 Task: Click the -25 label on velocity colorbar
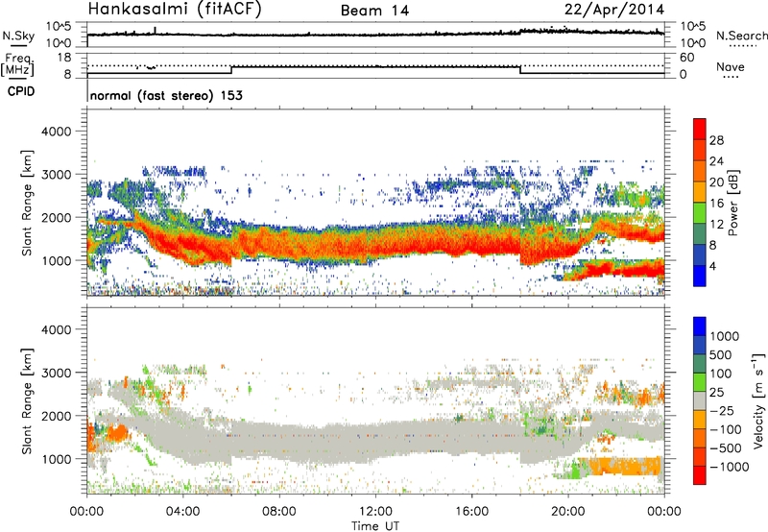(x=723, y=411)
